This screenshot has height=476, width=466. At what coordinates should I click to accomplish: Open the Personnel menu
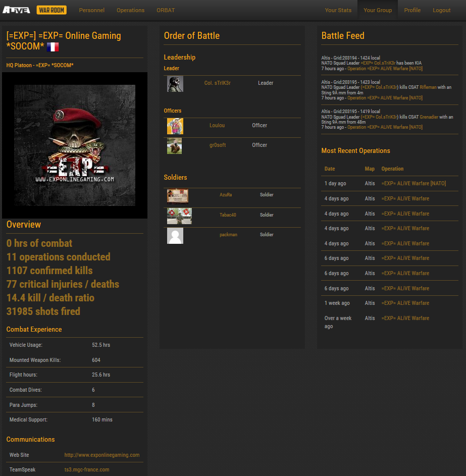[92, 10]
